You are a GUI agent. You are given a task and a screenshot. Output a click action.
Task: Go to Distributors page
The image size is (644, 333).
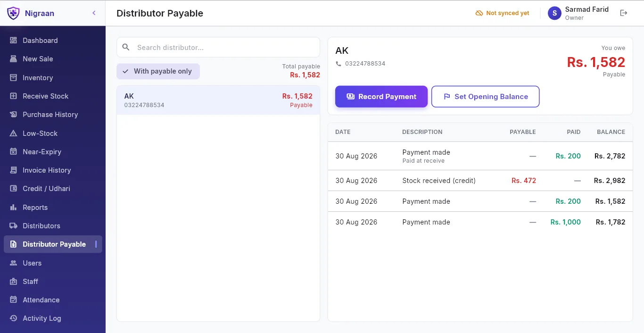tap(53, 226)
